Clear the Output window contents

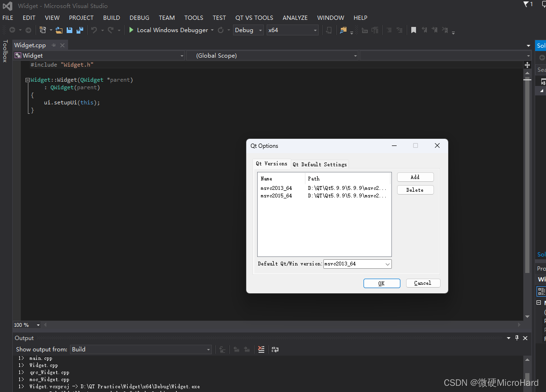tap(261, 349)
